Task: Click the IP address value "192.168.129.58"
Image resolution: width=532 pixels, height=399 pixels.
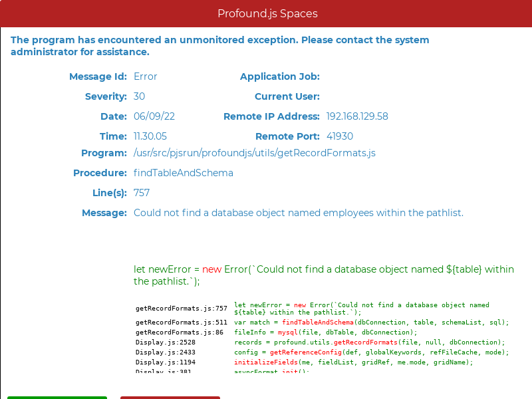Action: [x=357, y=116]
